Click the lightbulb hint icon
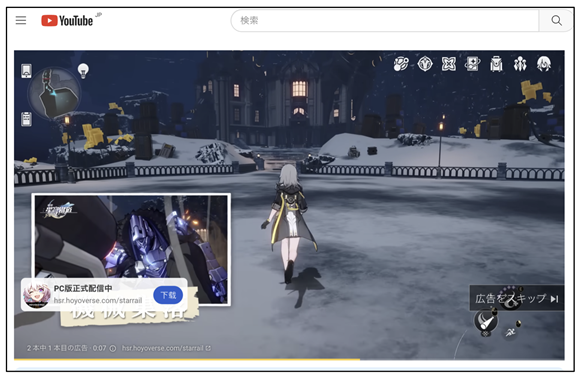This screenshot has height=379, width=582. point(83,70)
